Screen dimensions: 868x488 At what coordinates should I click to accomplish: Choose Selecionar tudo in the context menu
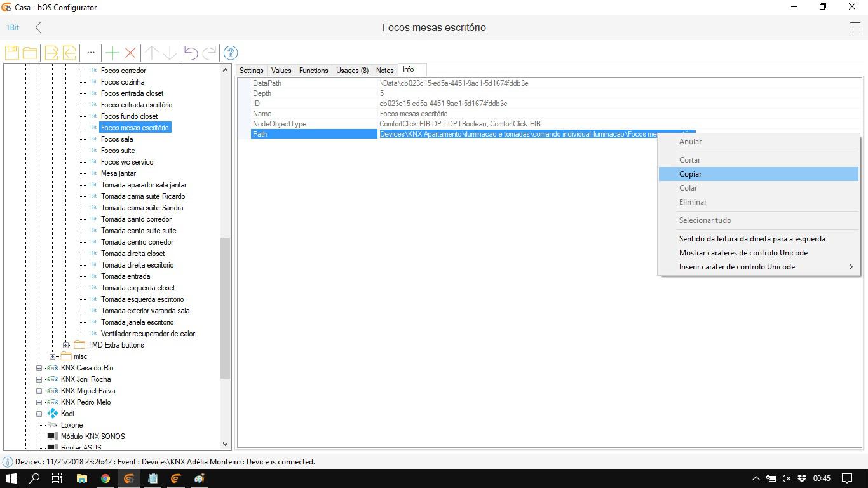pos(705,220)
